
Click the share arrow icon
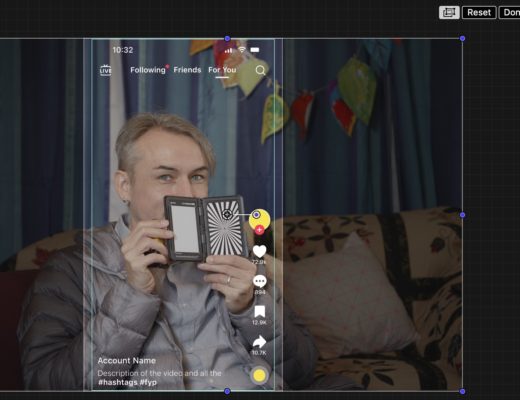click(259, 342)
